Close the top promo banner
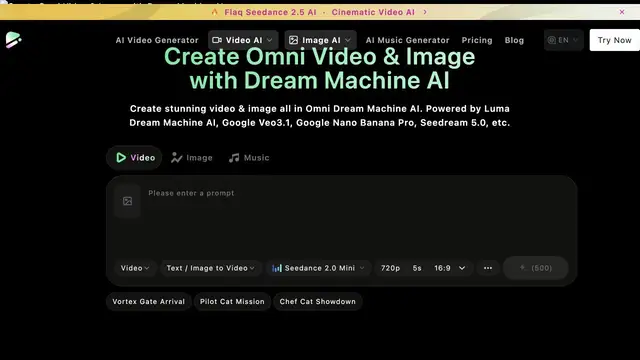Viewport: 640px width, 360px height. click(x=622, y=12)
